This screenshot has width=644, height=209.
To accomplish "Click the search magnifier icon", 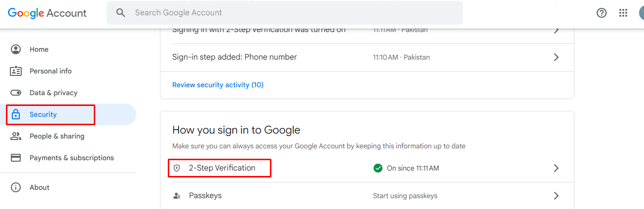I will click(x=121, y=13).
